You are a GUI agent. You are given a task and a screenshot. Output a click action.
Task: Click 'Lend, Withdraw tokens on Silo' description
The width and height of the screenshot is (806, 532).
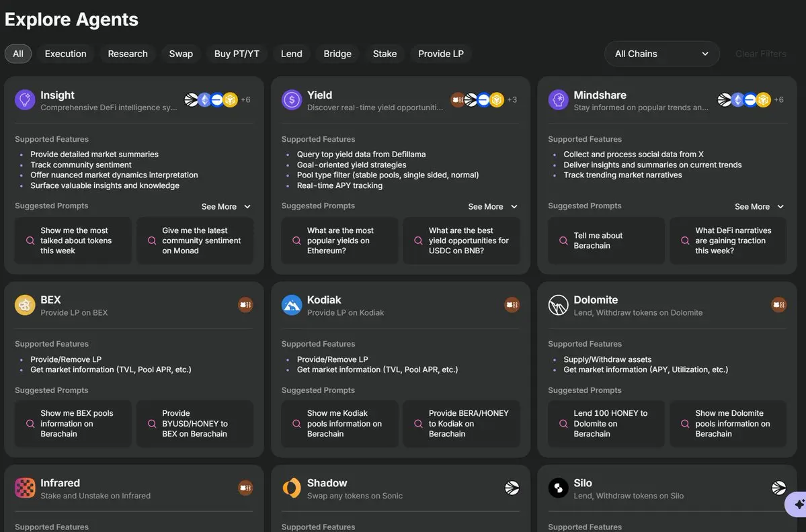(x=629, y=496)
